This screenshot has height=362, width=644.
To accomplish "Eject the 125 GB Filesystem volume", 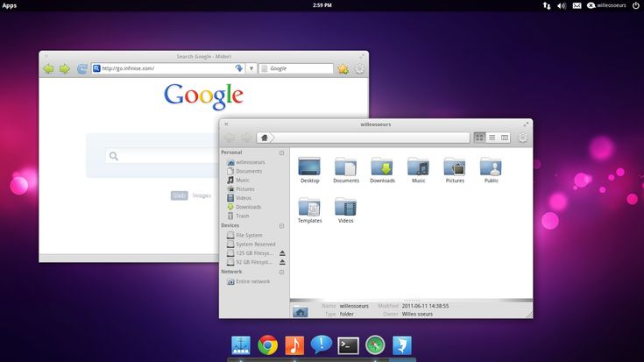I will pos(282,252).
